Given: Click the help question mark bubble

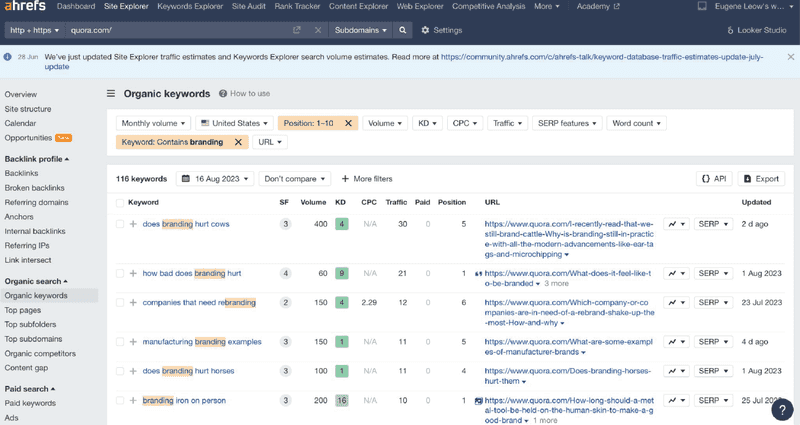Looking at the screenshot, I should 782,409.
